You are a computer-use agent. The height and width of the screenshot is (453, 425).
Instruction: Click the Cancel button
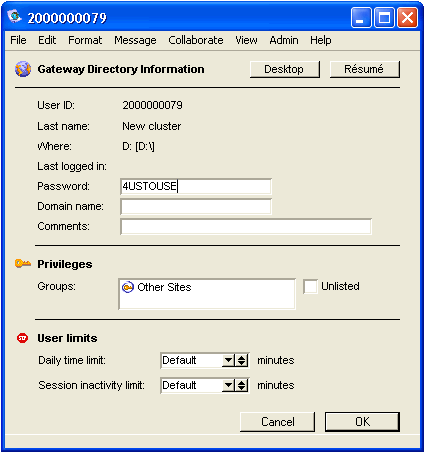[277, 422]
